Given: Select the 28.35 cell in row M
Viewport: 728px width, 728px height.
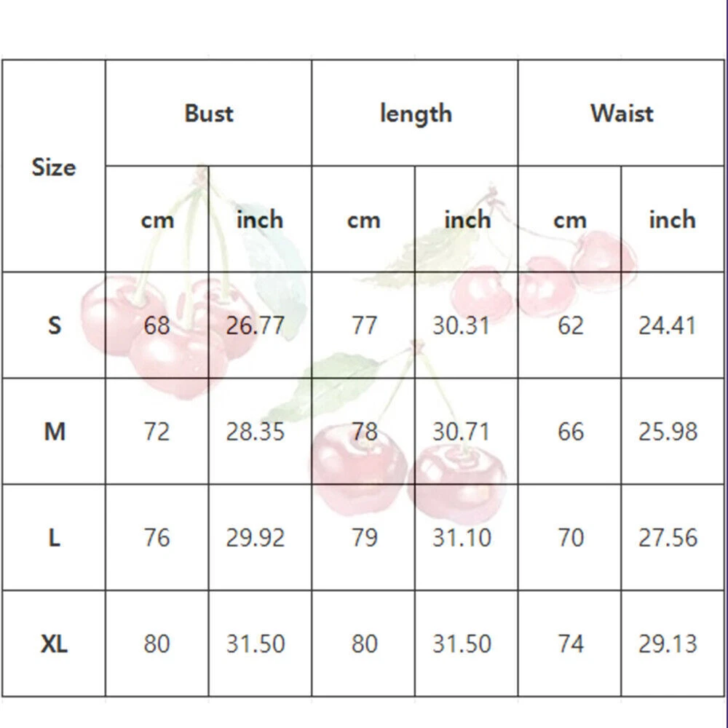Looking at the screenshot, I should pyautogui.click(x=255, y=431).
